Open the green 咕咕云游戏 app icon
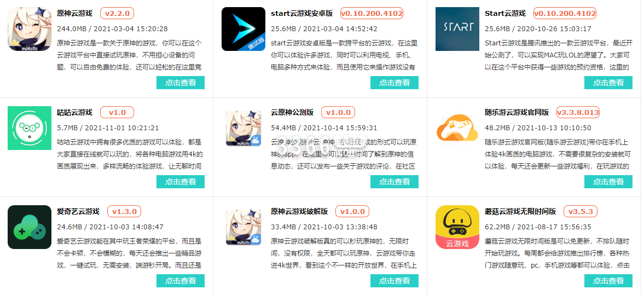The width and height of the screenshot is (644, 295). click(30, 128)
